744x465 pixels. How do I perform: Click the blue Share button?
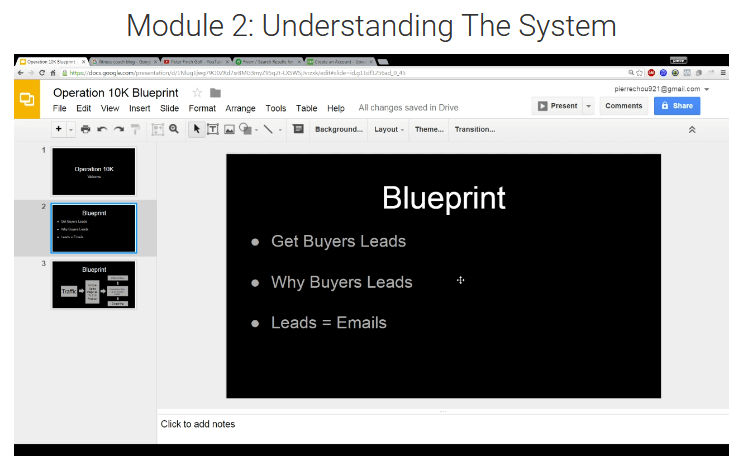pyautogui.click(x=677, y=106)
